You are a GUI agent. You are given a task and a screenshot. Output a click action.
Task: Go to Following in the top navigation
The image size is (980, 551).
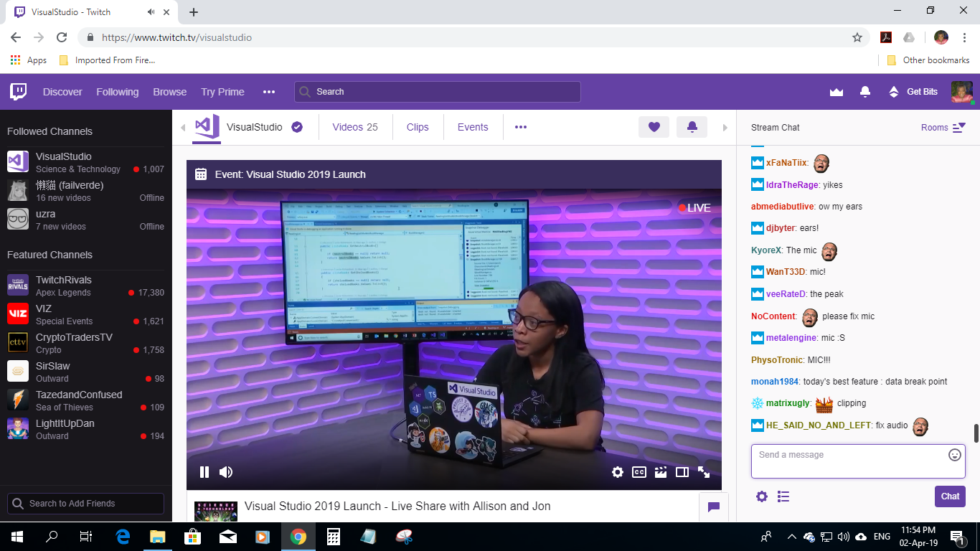(x=118, y=92)
